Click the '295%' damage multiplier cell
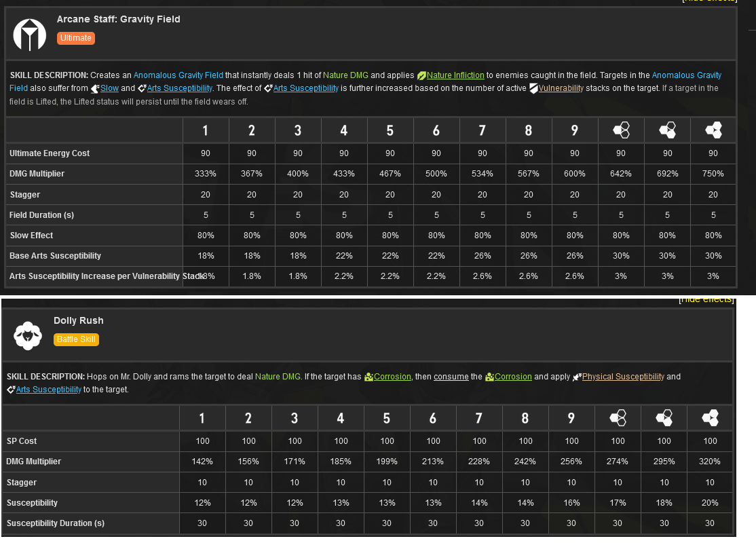The image size is (756, 543). [664, 462]
